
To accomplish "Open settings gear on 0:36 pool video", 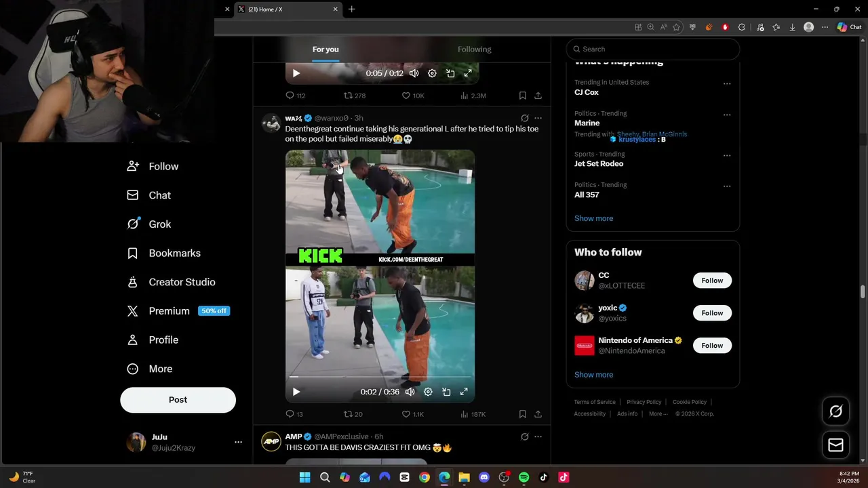I will [x=428, y=392].
